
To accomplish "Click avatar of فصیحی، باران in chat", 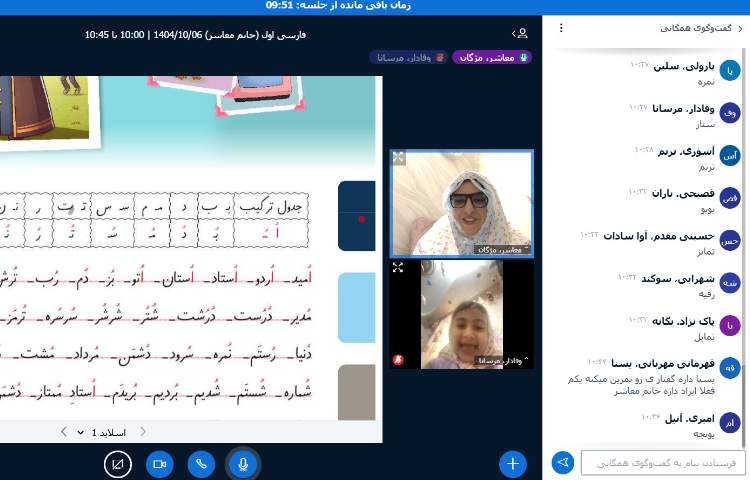I will pyautogui.click(x=730, y=198).
